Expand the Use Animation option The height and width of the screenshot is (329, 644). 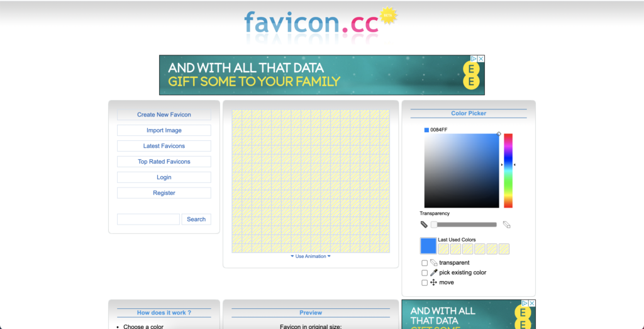[311, 256]
